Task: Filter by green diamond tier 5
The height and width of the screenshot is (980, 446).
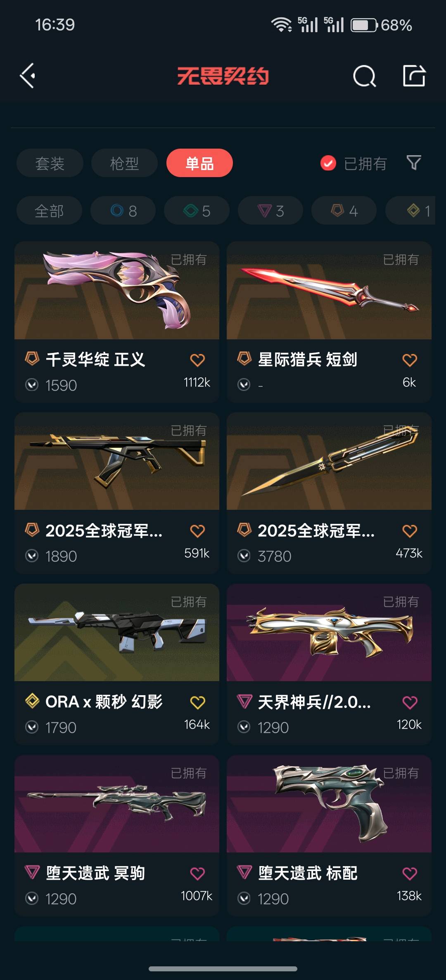Action: click(x=197, y=211)
